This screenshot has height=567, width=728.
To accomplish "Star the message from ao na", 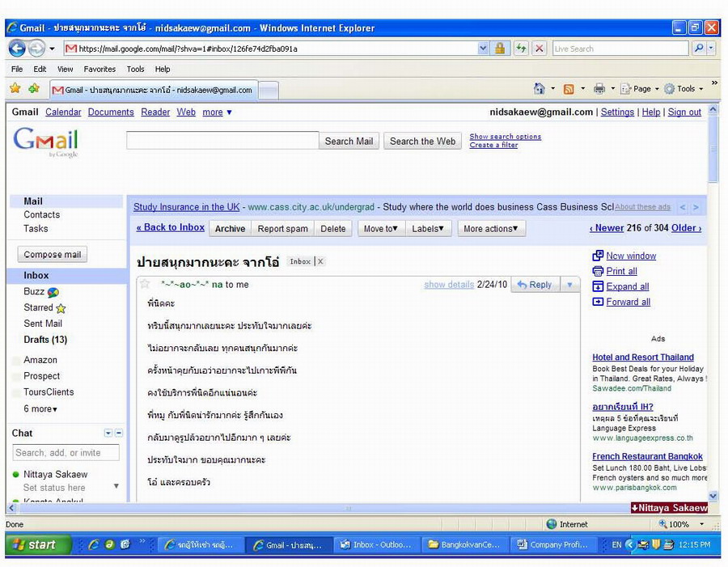I will point(145,284).
